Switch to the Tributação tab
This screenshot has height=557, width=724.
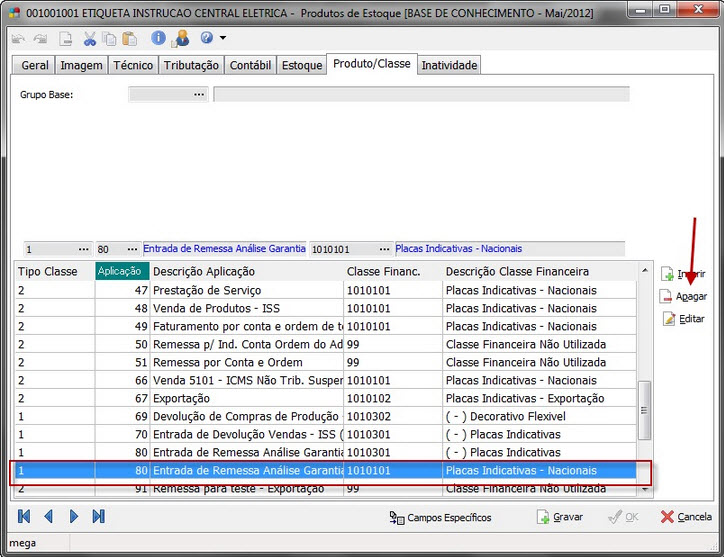190,65
